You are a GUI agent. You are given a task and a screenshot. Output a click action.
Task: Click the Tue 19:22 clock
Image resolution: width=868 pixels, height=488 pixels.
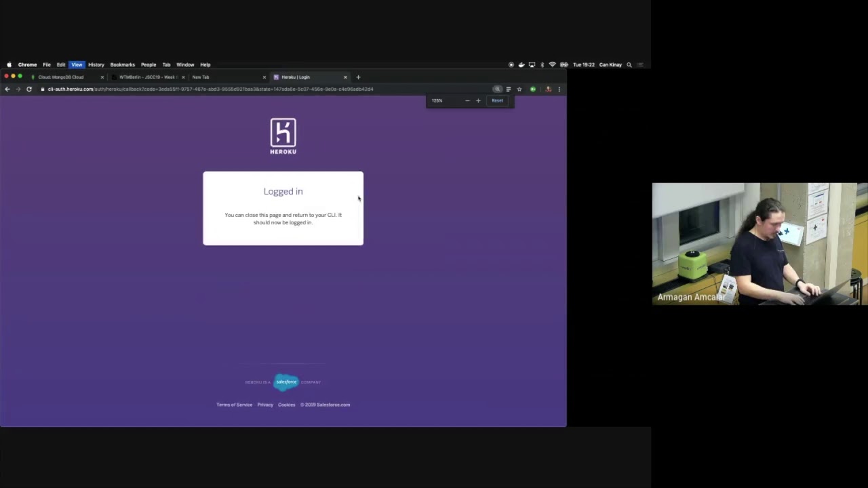pos(584,65)
